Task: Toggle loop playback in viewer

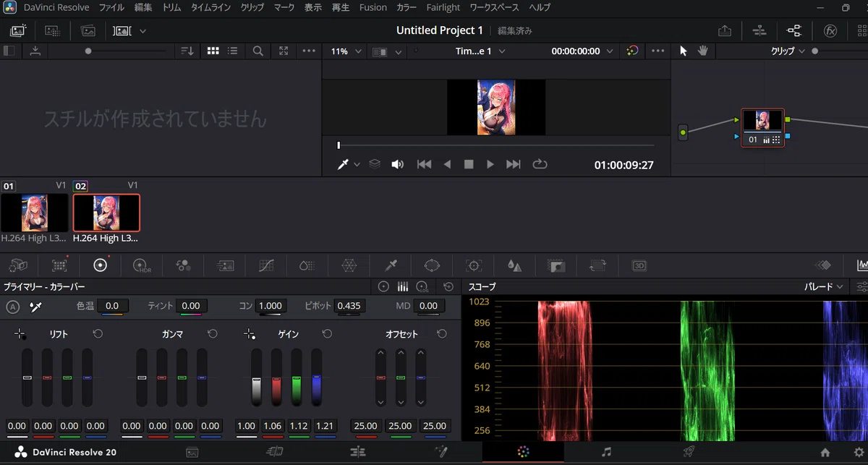Action: tap(540, 165)
